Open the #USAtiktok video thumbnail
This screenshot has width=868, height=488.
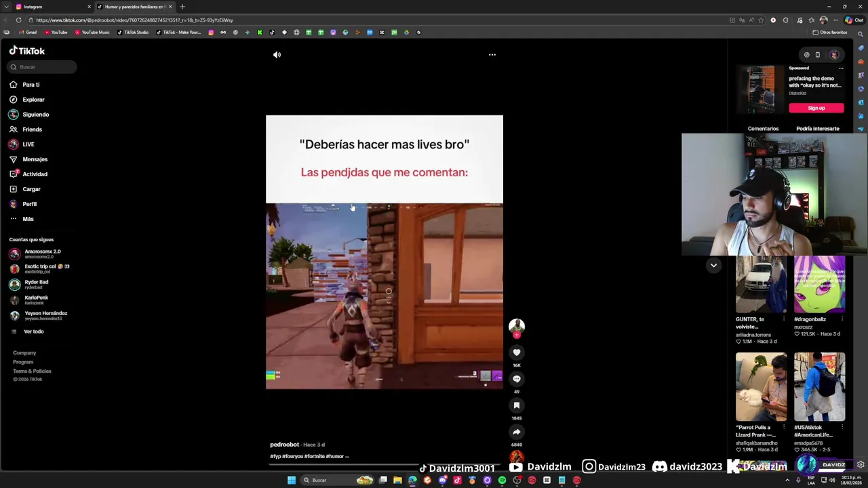[x=819, y=387]
